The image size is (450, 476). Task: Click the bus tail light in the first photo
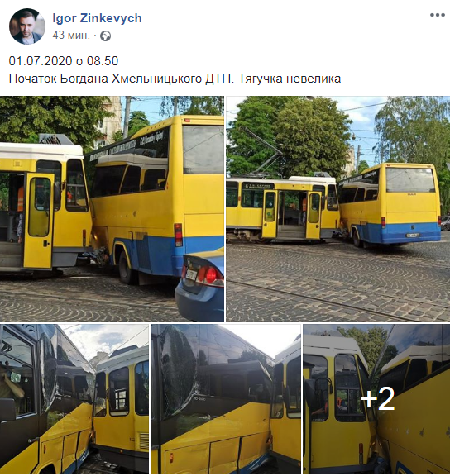179,235
